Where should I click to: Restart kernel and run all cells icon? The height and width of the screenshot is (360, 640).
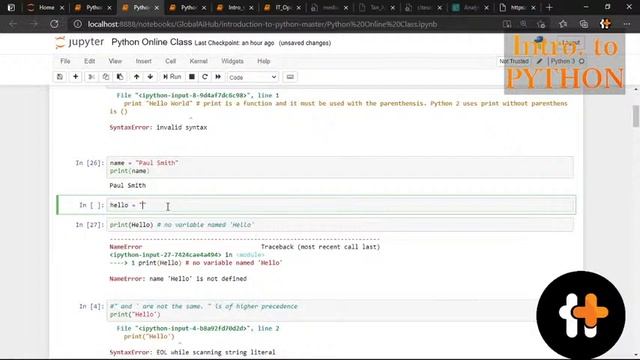218,77
